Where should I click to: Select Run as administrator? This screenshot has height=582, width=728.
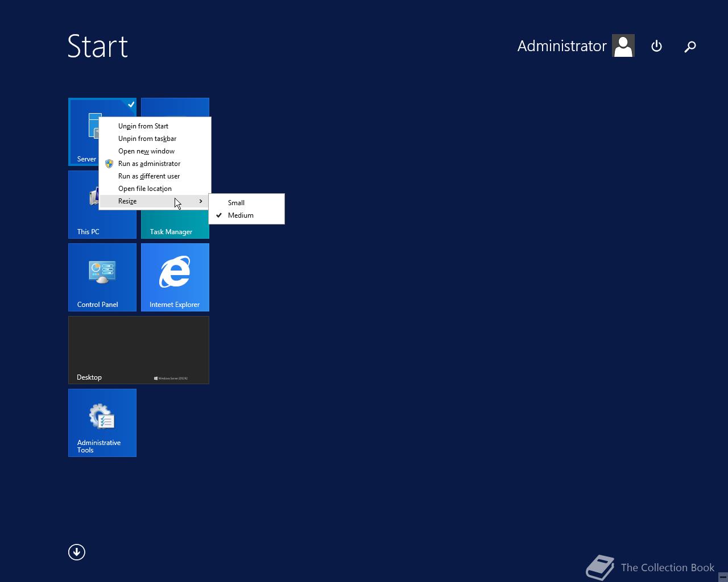155,164
